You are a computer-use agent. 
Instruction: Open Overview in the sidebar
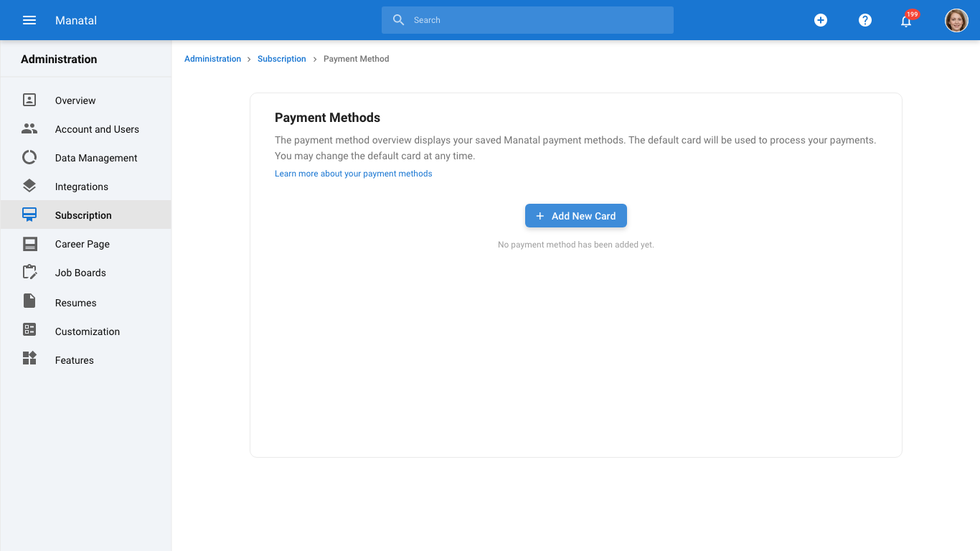pyautogui.click(x=86, y=100)
